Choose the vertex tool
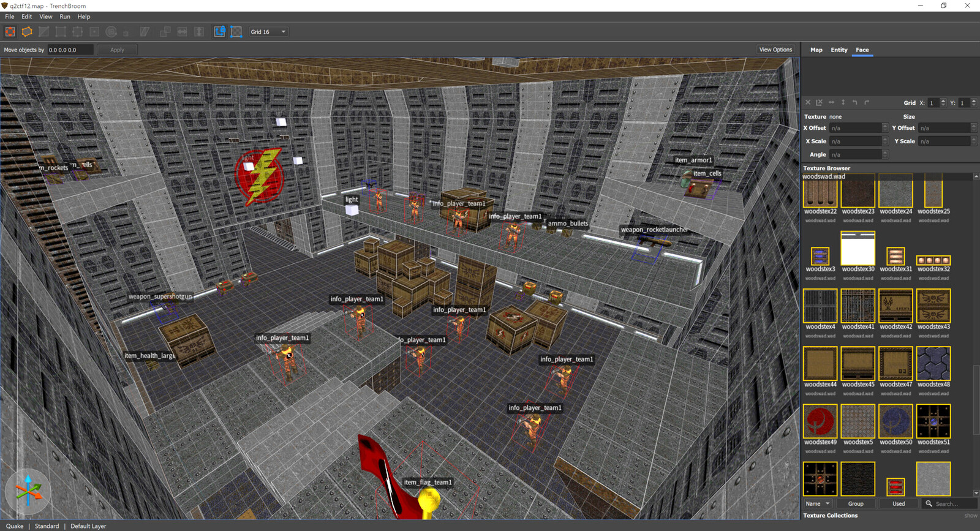This screenshot has width=980, height=531. (x=61, y=32)
